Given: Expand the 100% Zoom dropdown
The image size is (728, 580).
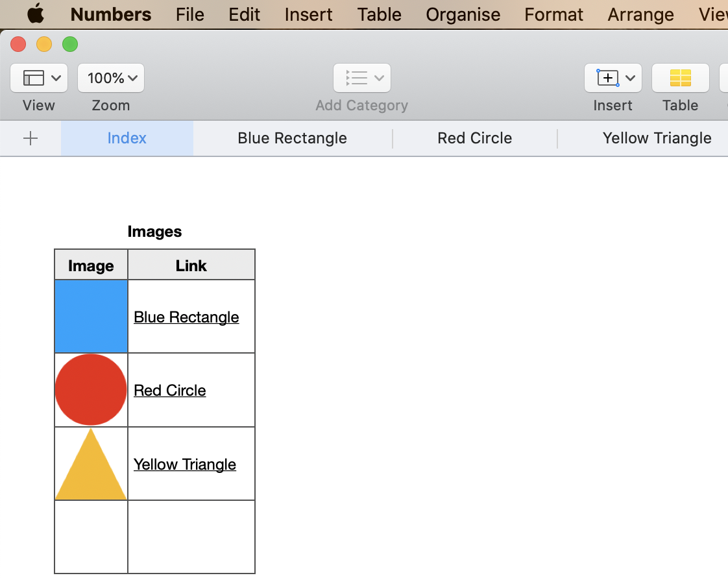Looking at the screenshot, I should (111, 78).
